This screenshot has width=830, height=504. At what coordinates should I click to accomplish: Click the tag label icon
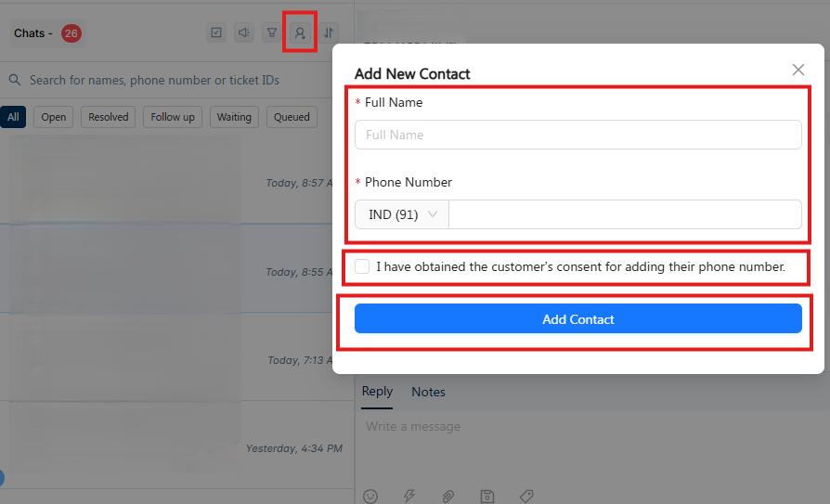[x=525, y=497]
